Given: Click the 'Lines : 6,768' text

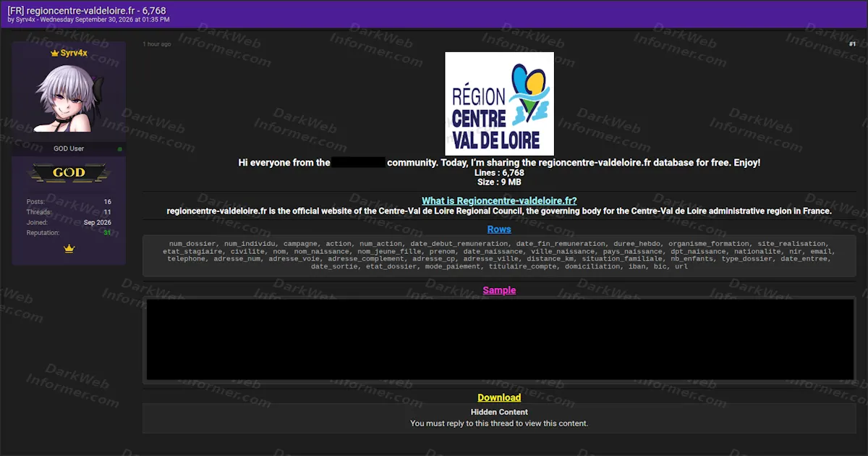Looking at the screenshot, I should coord(499,173).
